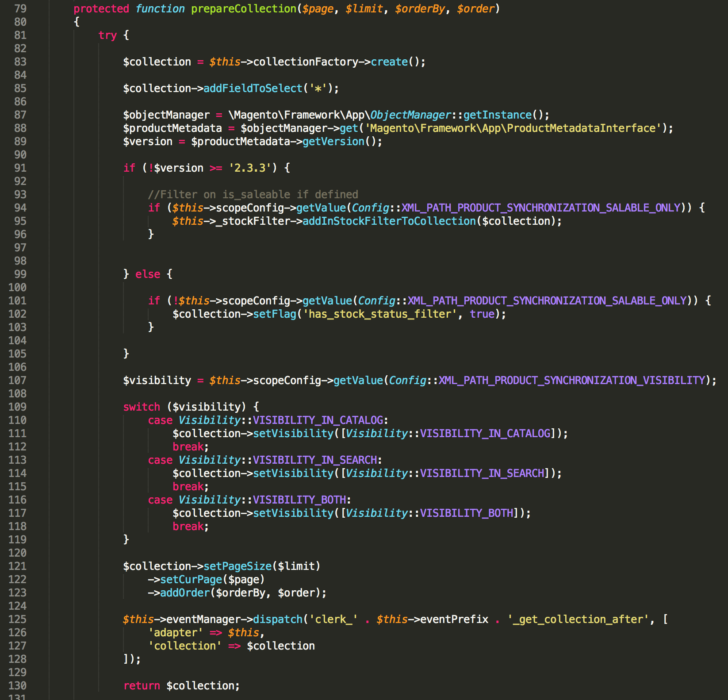
Task: Click line number 79 in the gutter
Action: (20, 9)
